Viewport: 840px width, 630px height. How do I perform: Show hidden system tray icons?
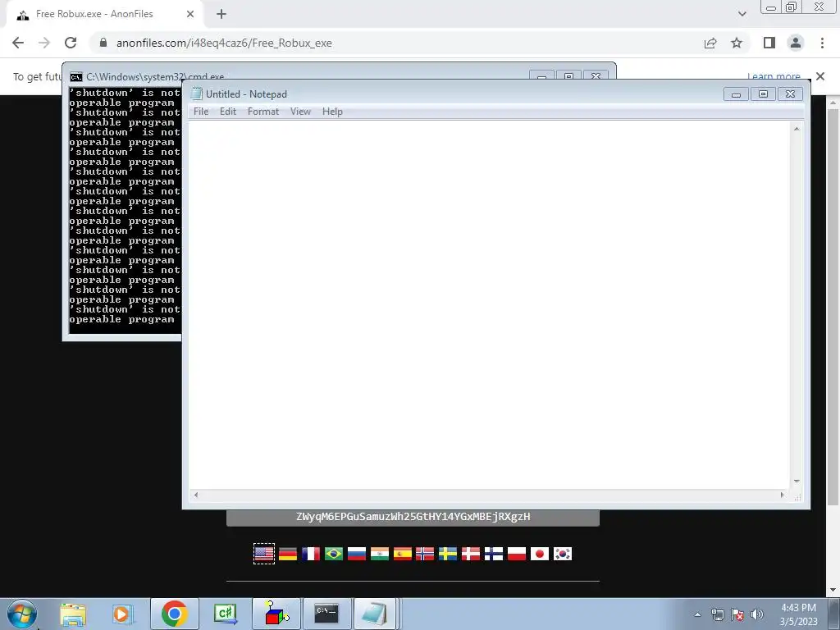(697, 614)
